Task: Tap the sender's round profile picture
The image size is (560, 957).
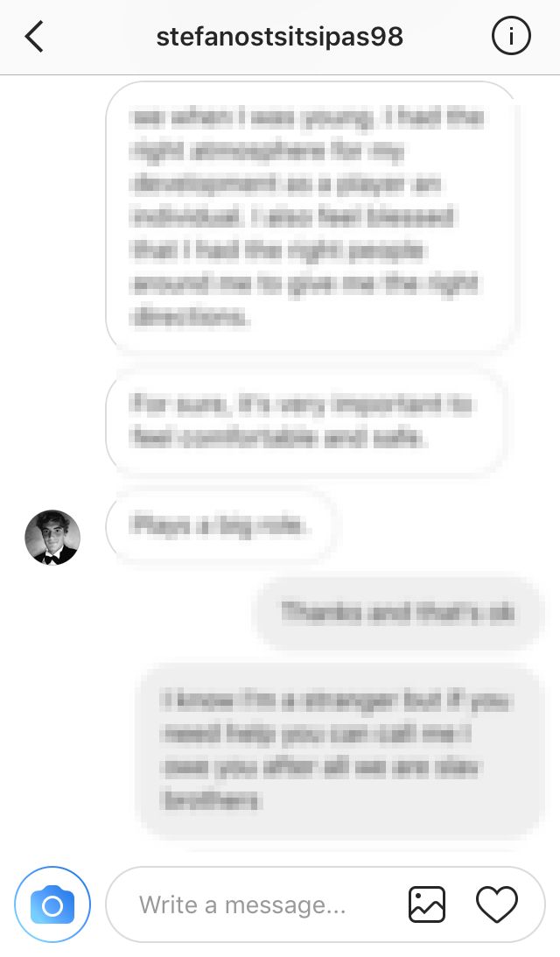Action: [52, 538]
